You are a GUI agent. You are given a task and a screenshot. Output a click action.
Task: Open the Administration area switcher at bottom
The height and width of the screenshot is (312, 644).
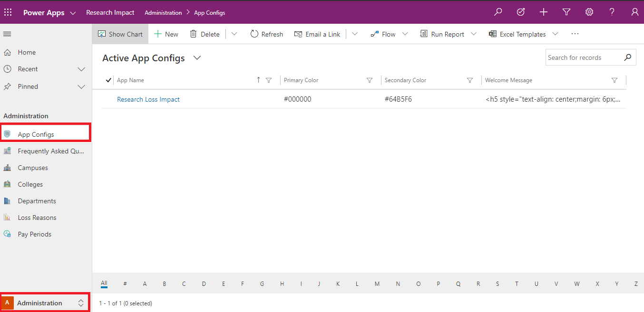pyautogui.click(x=45, y=303)
